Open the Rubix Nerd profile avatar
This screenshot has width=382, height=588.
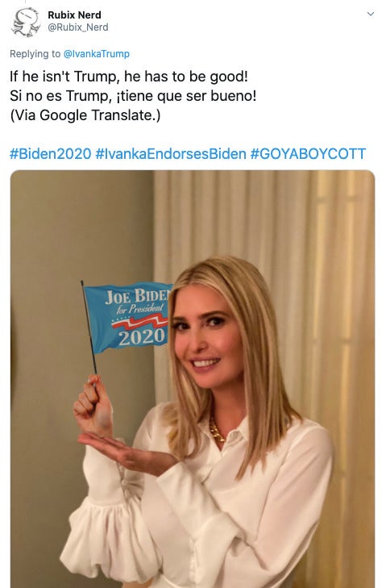(x=26, y=22)
